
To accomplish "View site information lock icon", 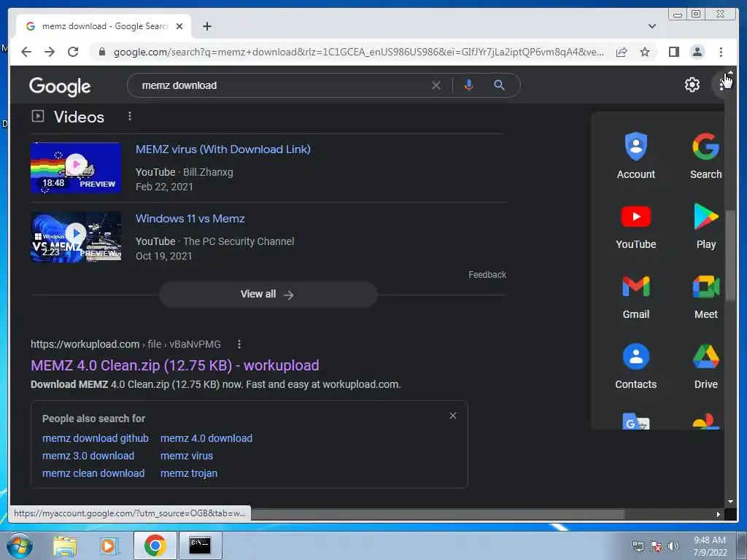I will coord(101,52).
